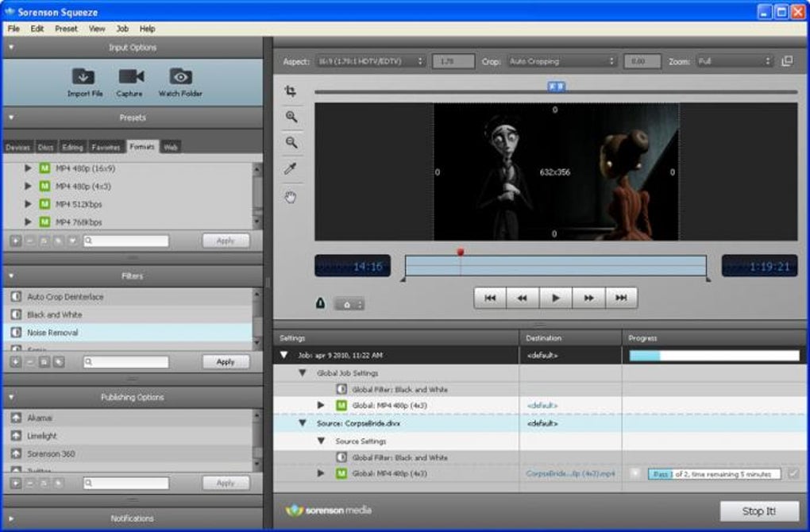Image resolution: width=810 pixels, height=532 pixels.
Task: Expand the MP4 480p (4x3) preset
Action: (28, 186)
